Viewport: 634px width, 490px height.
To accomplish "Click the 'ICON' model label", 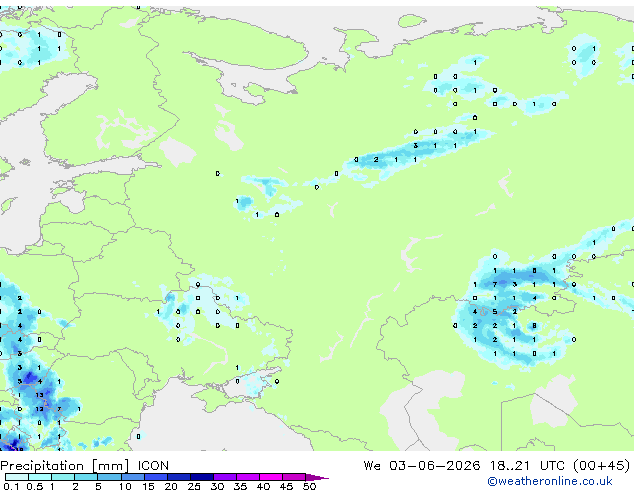I will (153, 466).
